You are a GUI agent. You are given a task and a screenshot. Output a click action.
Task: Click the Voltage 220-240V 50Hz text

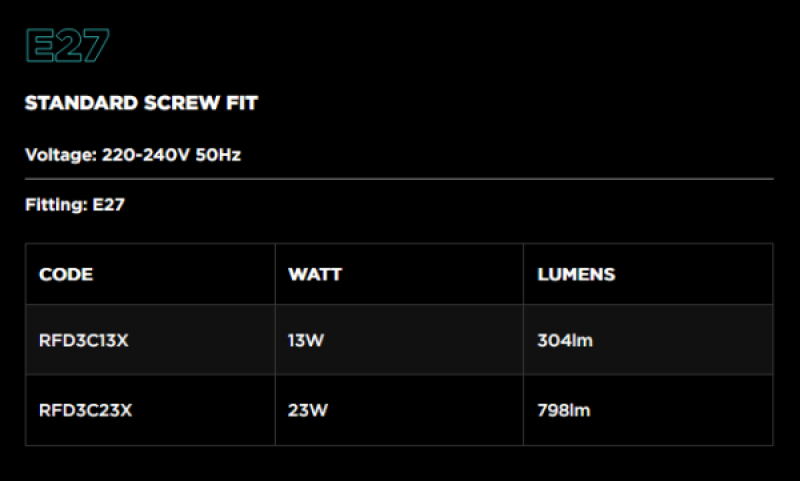point(133,155)
